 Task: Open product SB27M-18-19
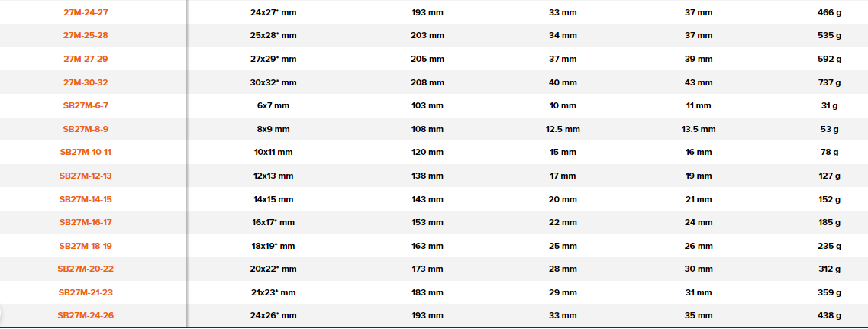(86, 246)
